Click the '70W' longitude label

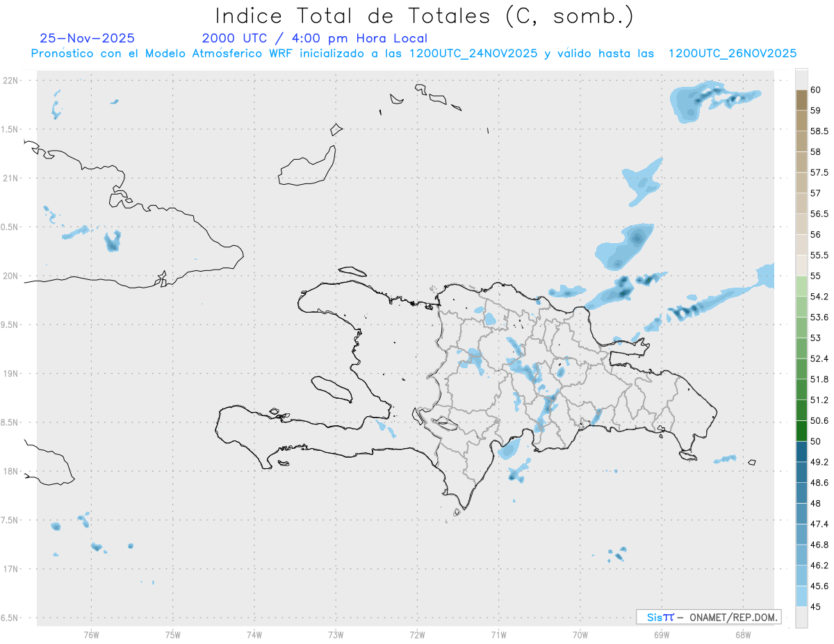(580, 634)
